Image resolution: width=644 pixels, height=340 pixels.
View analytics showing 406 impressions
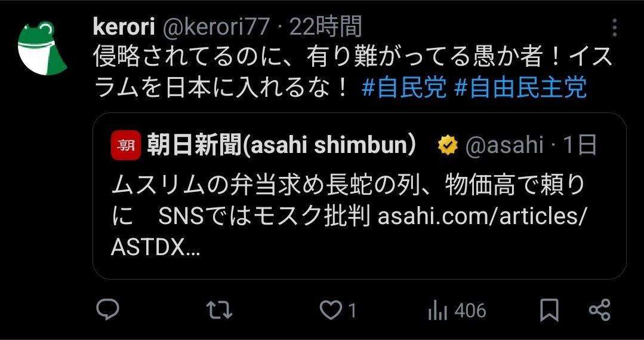(457, 310)
